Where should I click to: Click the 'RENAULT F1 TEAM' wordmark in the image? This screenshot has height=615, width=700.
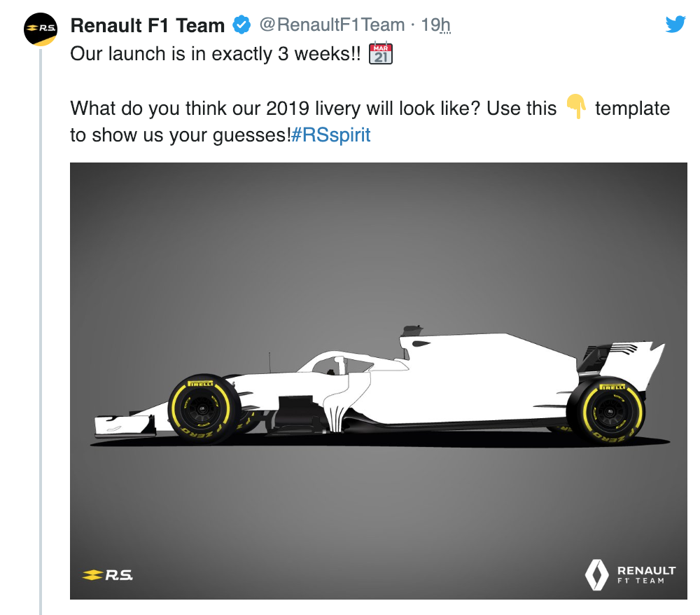pyautogui.click(x=645, y=574)
